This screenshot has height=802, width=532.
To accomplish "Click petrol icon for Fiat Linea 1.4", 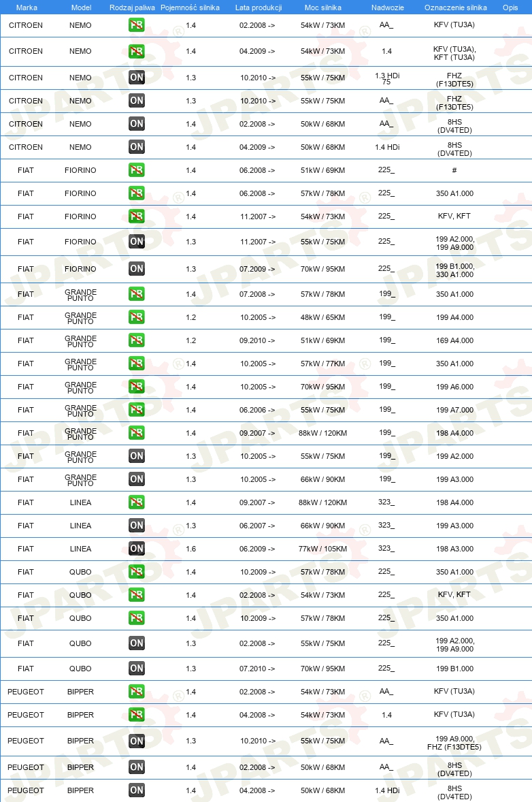I will (x=137, y=502).
